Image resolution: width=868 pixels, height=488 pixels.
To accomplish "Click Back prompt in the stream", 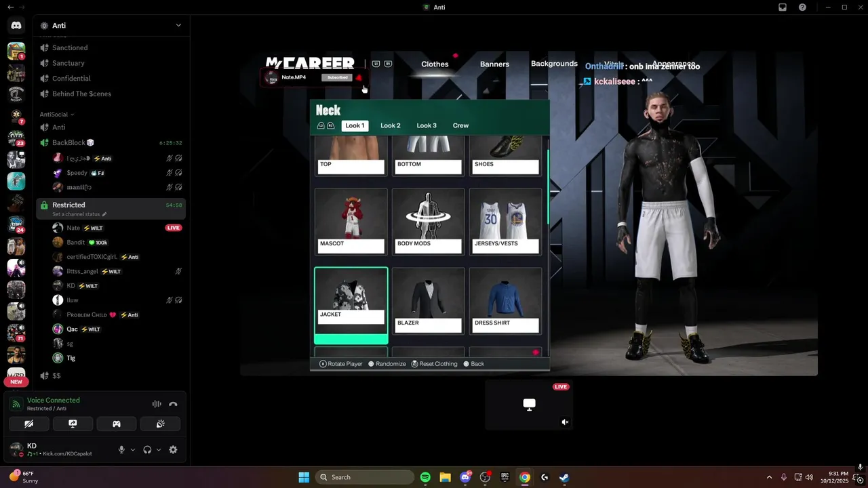I will 473,364.
